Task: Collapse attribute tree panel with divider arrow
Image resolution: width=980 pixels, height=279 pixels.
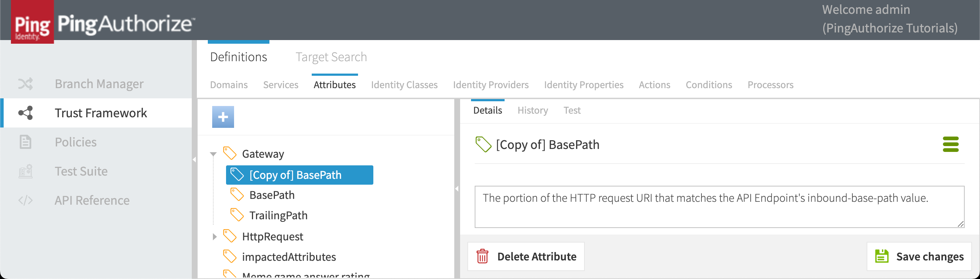Action: [x=457, y=189]
